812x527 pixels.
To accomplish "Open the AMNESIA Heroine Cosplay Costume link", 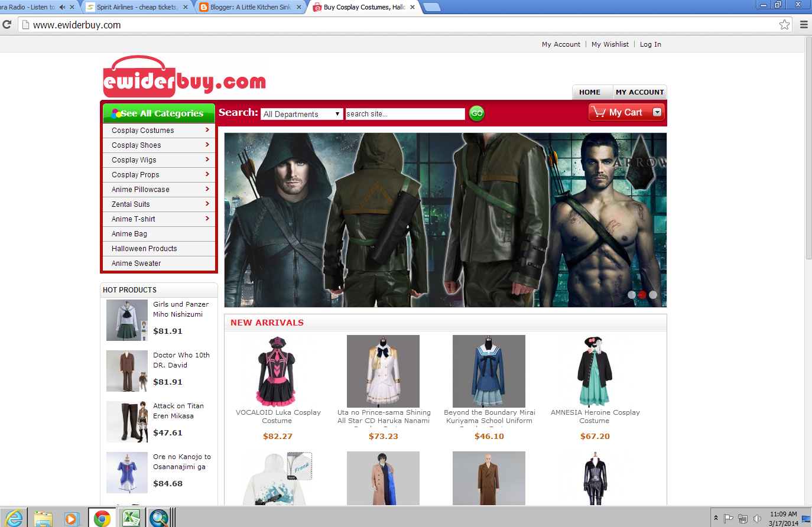I will [595, 417].
